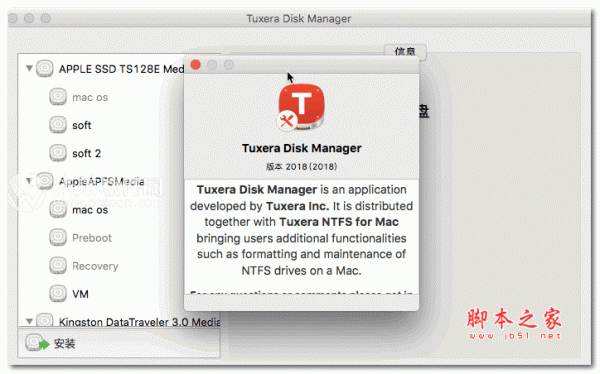
Task: Click the 版本 2018 (2018) version text
Action: 302,167
